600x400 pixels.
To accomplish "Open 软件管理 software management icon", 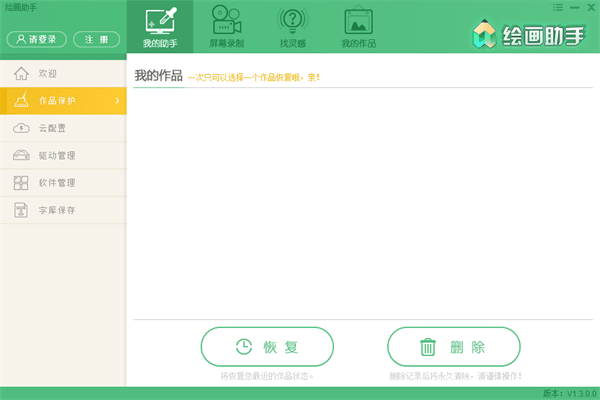I will pos(21,183).
